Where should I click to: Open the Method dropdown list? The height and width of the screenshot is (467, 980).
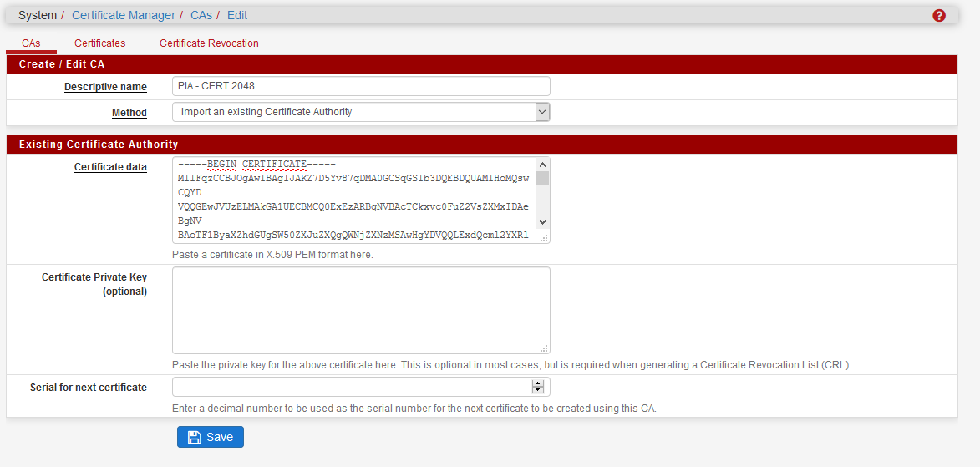tap(361, 112)
